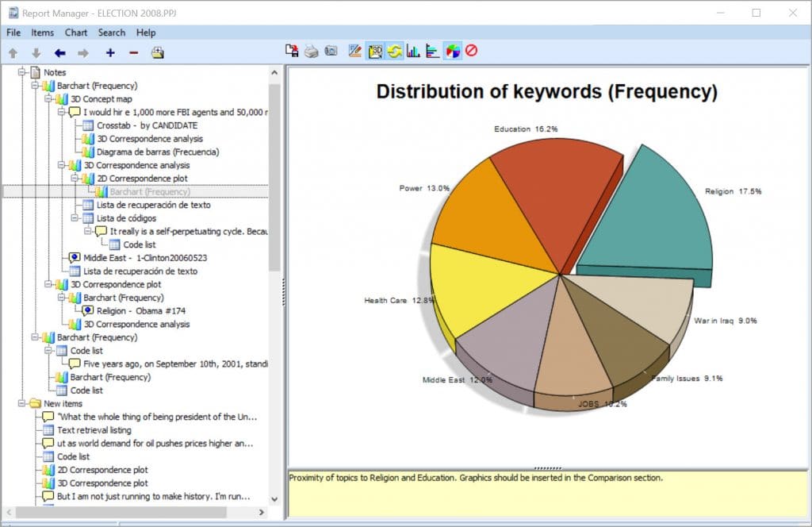
Task: Switch to vertical bar chart view
Action: pos(413,50)
